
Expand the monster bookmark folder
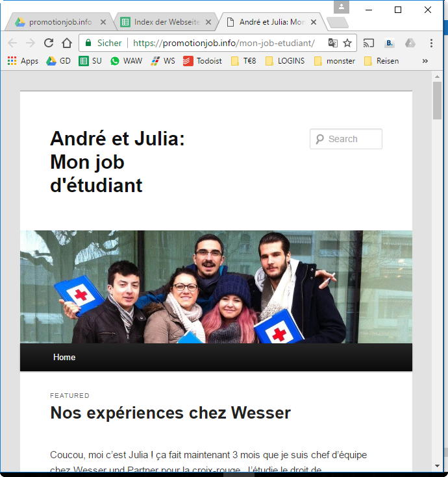[x=334, y=61]
